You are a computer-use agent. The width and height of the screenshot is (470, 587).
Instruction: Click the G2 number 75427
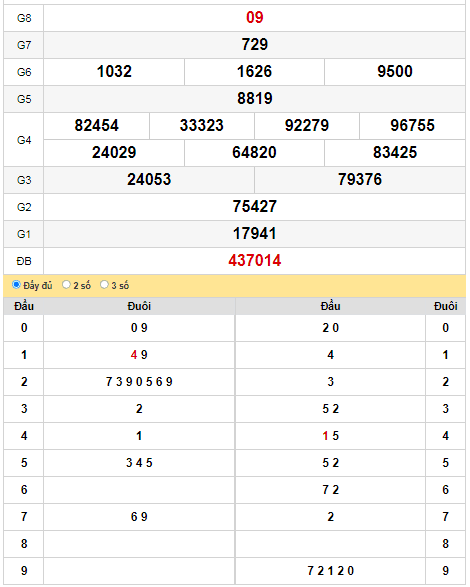255,206
